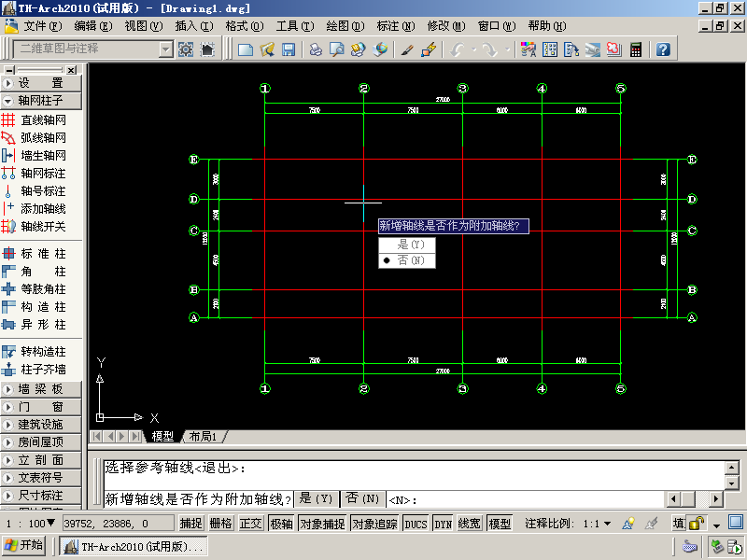
Task: Expand the 建筑设施 panel section
Action: pyautogui.click(x=41, y=425)
